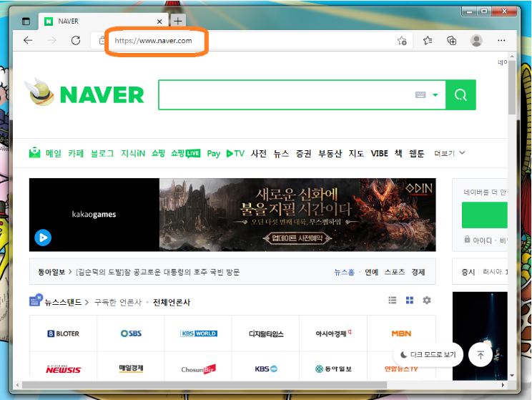Click in the address bar URL
Screen dimensions: 532x400
[153, 41]
